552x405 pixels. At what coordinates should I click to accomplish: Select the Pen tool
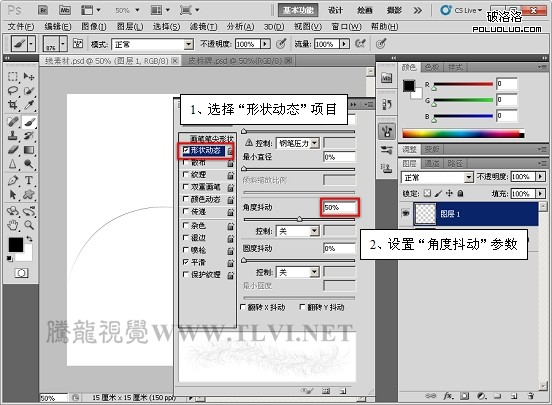[13, 181]
